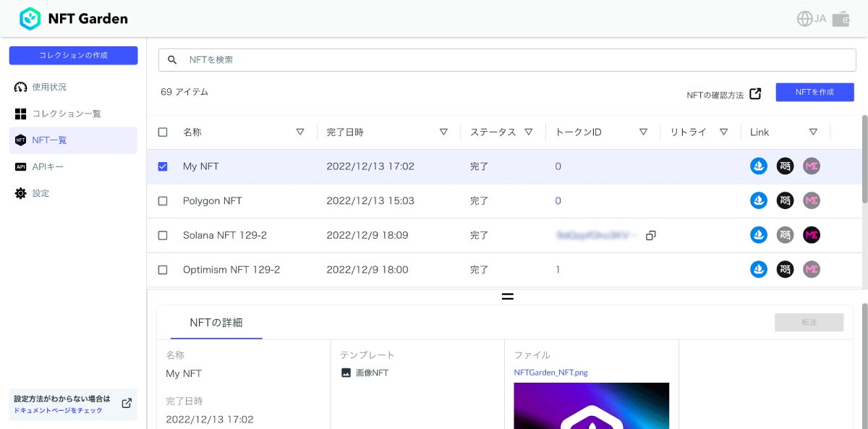The width and height of the screenshot is (868, 429).
Task: Go to コレクション一覧 in sidebar
Action: coord(66,114)
